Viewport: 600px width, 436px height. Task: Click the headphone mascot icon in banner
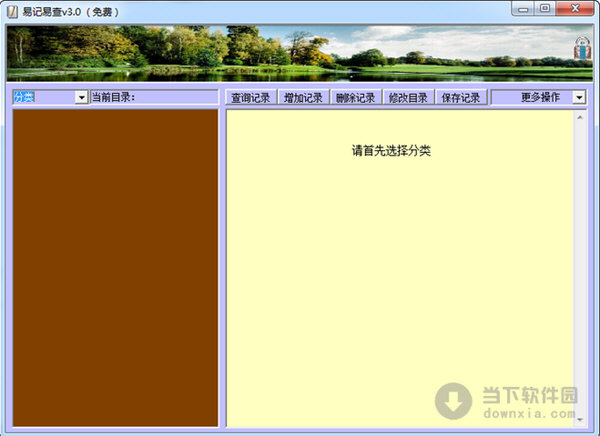[x=582, y=49]
